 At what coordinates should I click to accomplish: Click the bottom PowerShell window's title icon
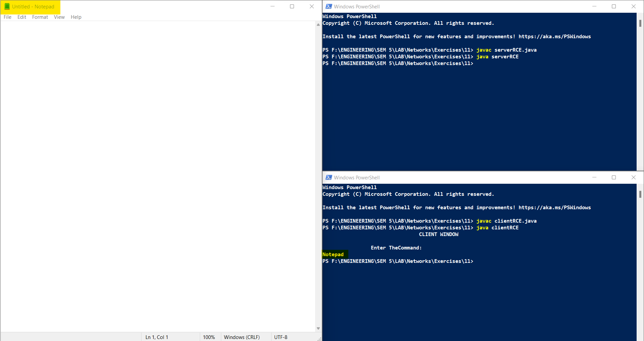pos(329,177)
